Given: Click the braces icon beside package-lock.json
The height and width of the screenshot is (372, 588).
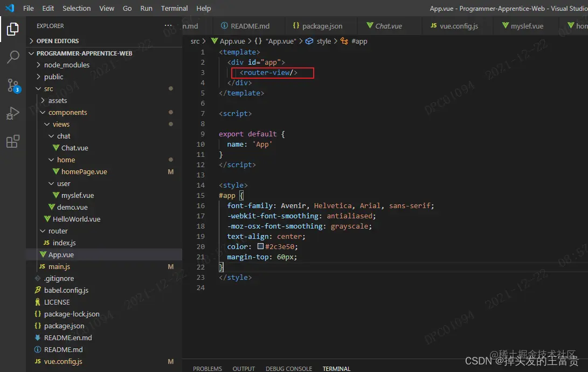Looking at the screenshot, I should [x=38, y=314].
